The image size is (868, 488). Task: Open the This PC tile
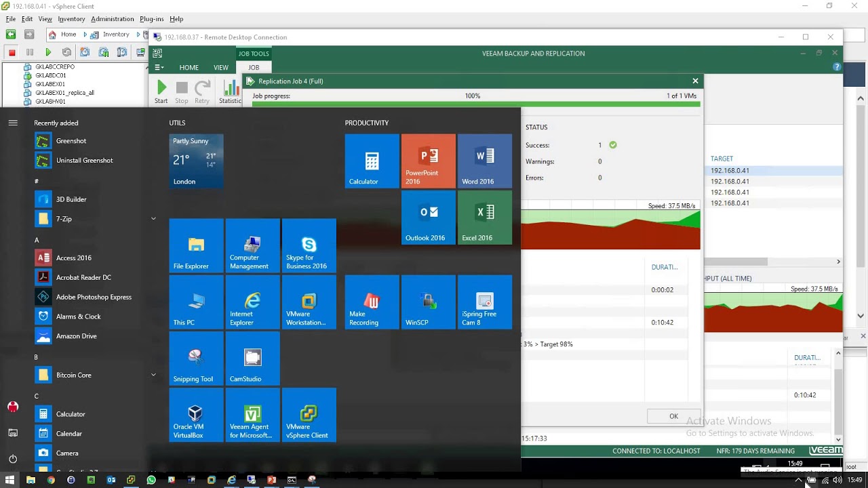[x=196, y=302]
